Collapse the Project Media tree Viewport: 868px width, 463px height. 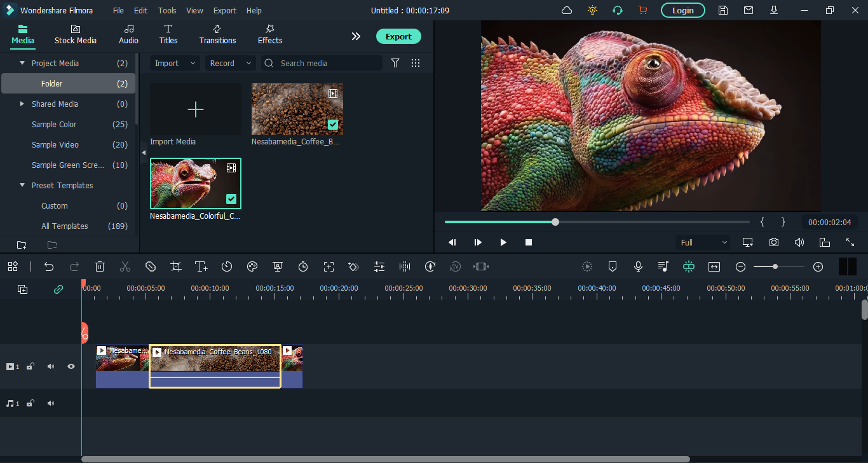[x=23, y=63]
